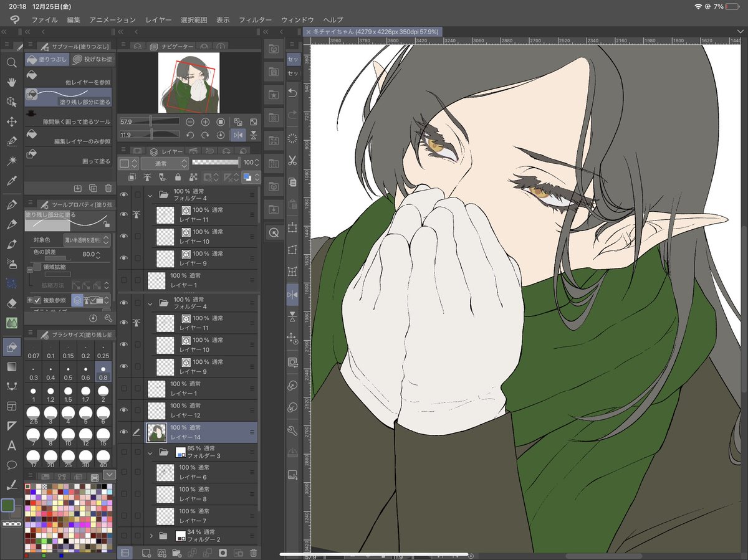Viewport: 748px width, 560px height.
Task: Open color set list dropdown arrow
Action: pyautogui.click(x=110, y=475)
